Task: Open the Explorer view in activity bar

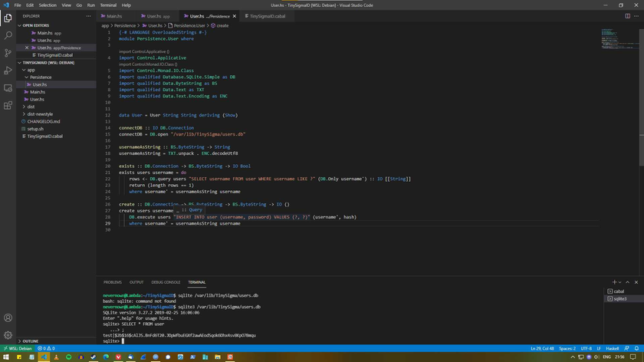Action: pyautogui.click(x=8, y=18)
